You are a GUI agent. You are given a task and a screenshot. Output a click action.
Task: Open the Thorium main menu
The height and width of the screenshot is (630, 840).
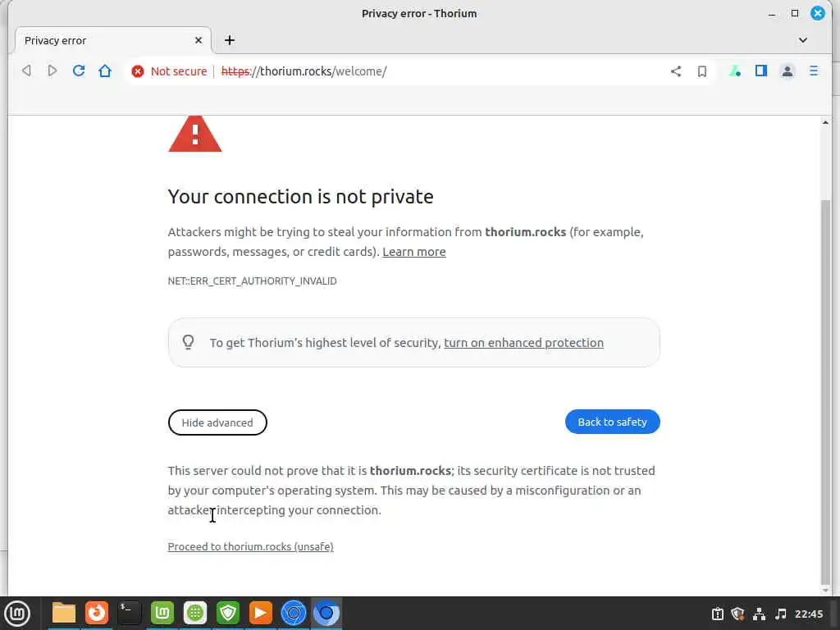[x=814, y=71]
